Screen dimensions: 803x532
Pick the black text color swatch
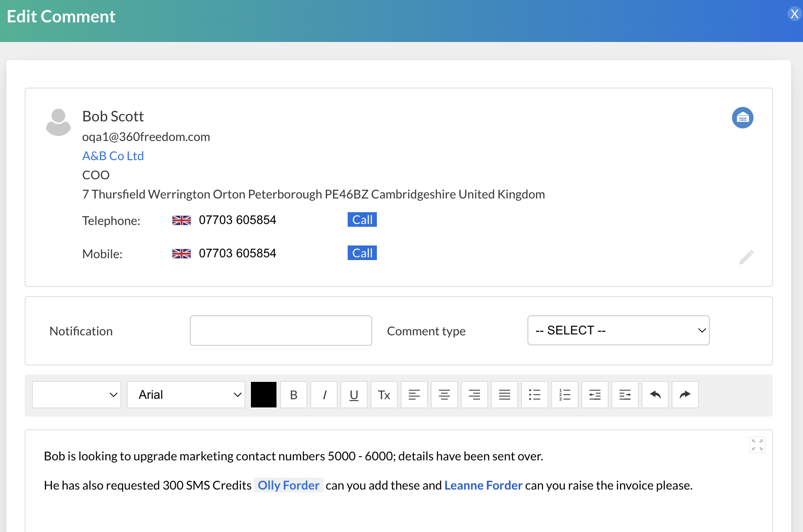pyautogui.click(x=264, y=395)
